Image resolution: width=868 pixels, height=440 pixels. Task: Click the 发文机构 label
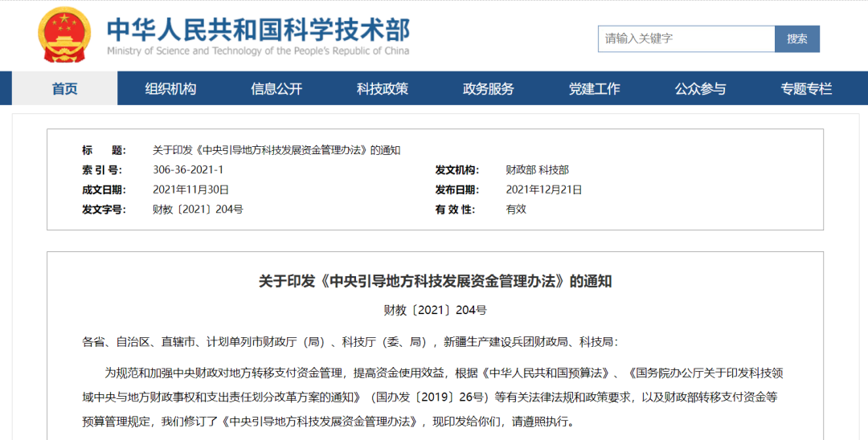coord(457,169)
